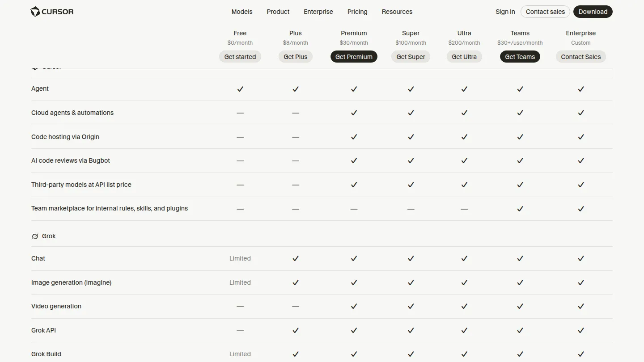Click the Free plan '$0/month' price
The height and width of the screenshot is (362, 644).
point(240,43)
